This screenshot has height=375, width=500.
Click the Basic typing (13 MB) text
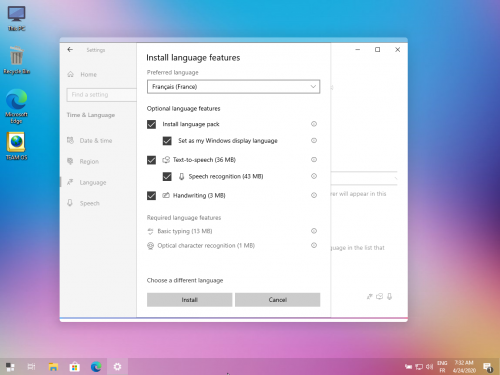click(x=185, y=231)
